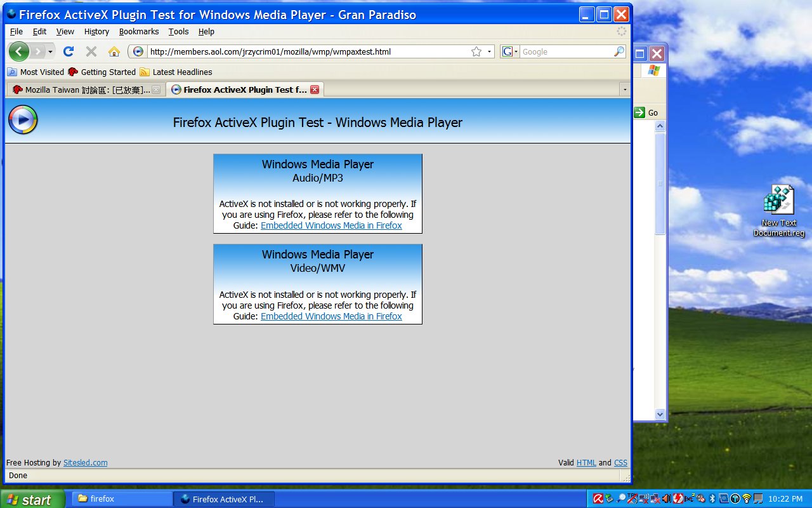Click the search magnifier icon
This screenshot has width=812, height=508.
tap(619, 52)
